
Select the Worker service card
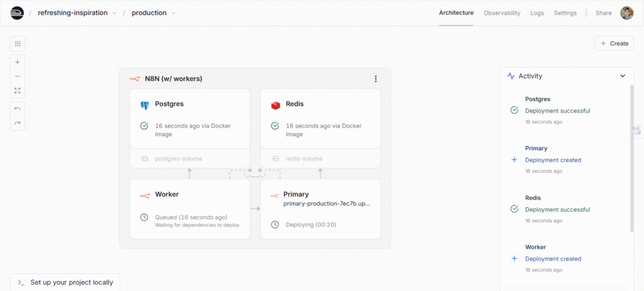click(x=190, y=209)
